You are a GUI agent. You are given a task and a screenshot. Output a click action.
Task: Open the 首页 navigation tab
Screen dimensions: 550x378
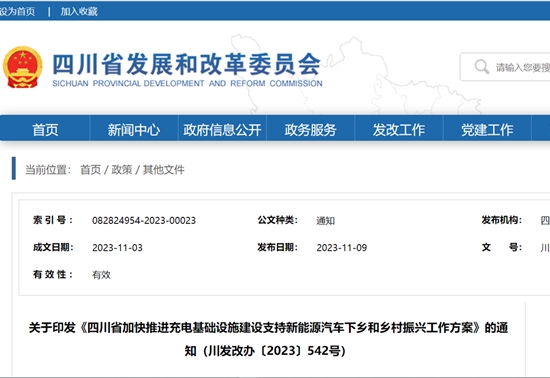(45, 130)
